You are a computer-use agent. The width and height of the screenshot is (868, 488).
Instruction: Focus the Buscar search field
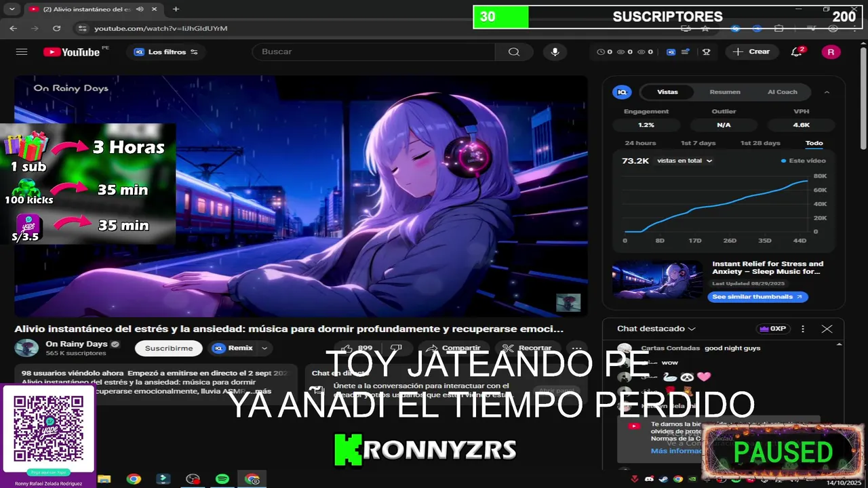[x=374, y=52]
